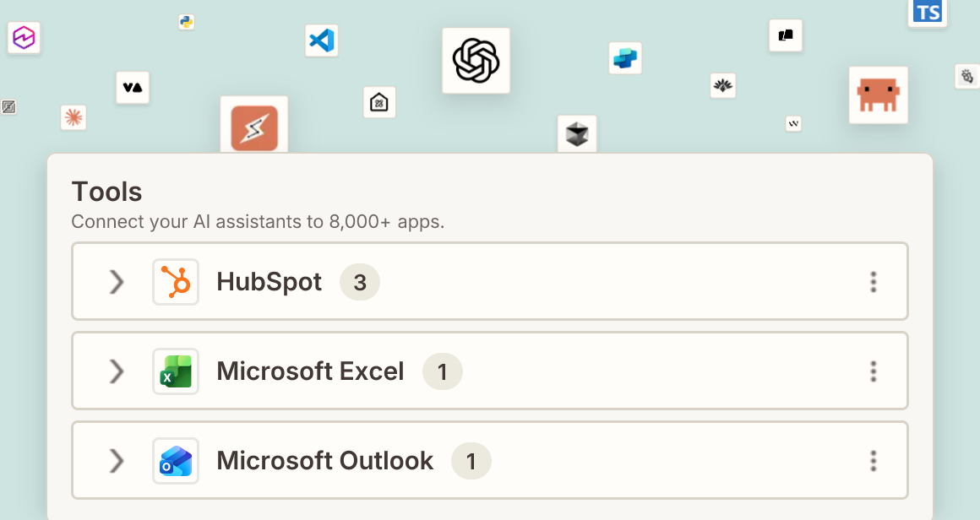Image resolution: width=980 pixels, height=520 pixels.
Task: Click the Microsoft Outlook label
Action: click(x=324, y=461)
